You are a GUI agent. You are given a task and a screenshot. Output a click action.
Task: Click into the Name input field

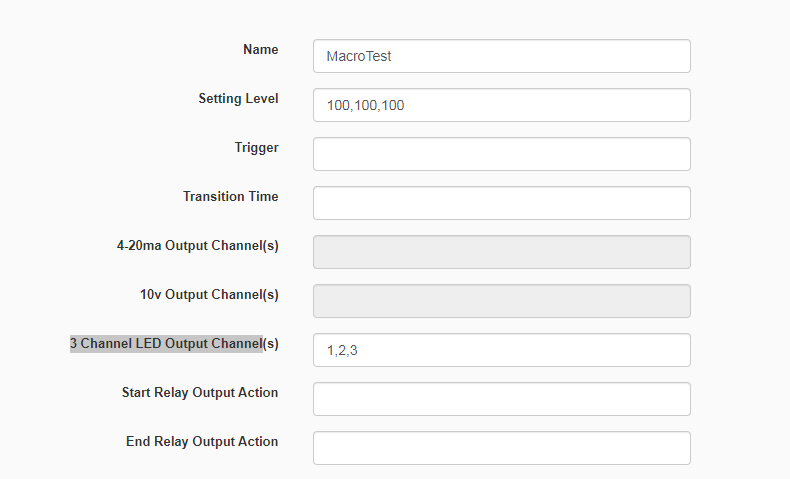pos(501,56)
